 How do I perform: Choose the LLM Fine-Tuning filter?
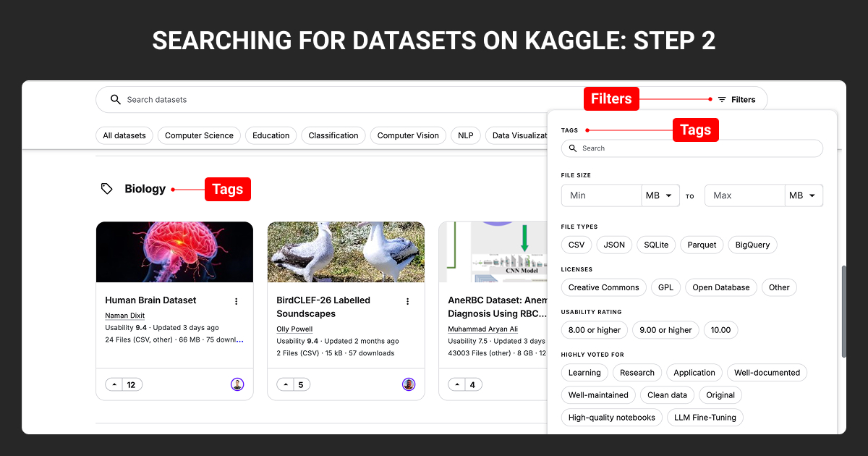click(x=705, y=418)
